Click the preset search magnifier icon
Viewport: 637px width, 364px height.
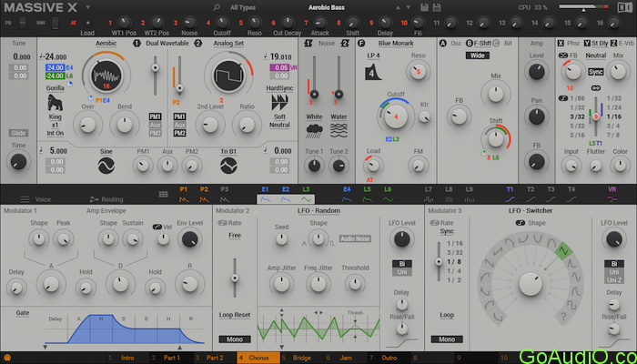click(x=217, y=7)
